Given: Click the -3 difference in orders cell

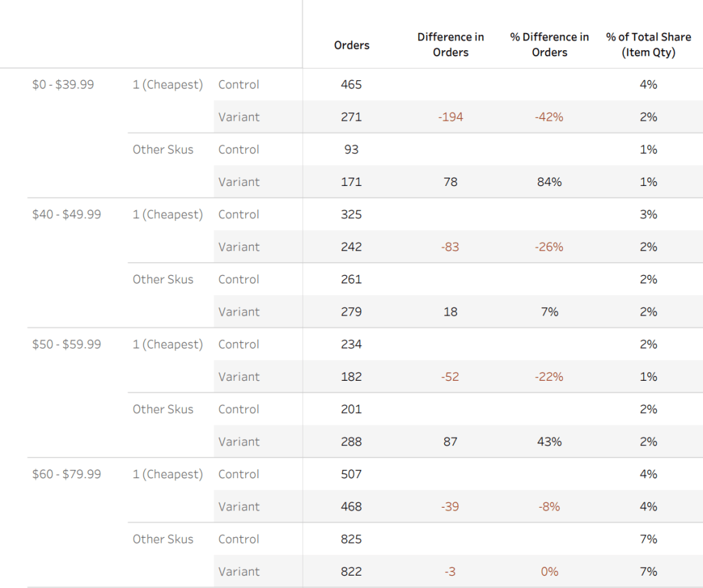Looking at the screenshot, I should pyautogui.click(x=450, y=572).
